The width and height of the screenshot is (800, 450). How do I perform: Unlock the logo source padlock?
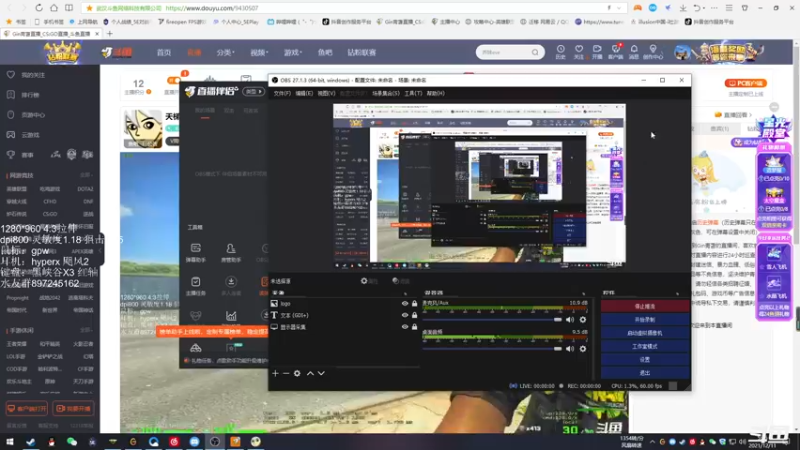(x=414, y=304)
